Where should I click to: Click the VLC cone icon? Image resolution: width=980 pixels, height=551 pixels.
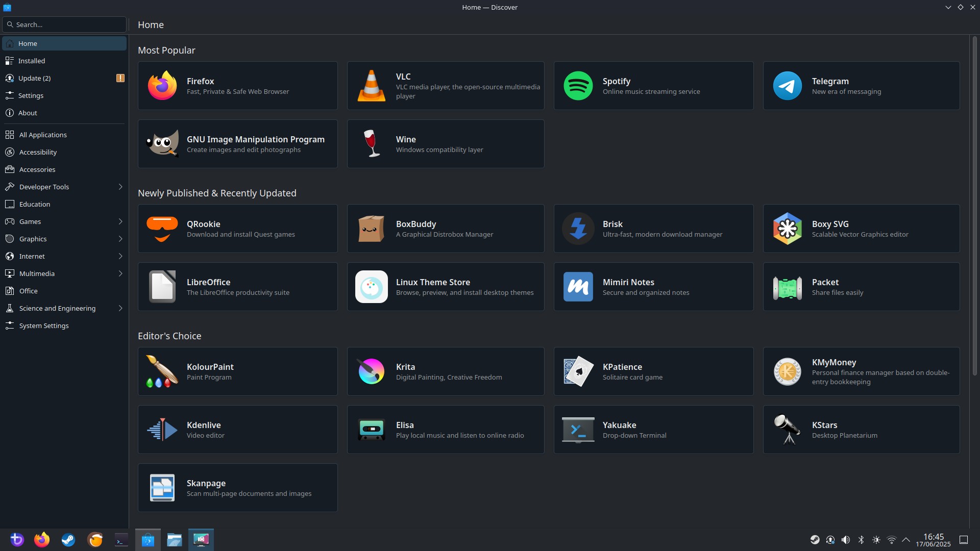[371, 86]
